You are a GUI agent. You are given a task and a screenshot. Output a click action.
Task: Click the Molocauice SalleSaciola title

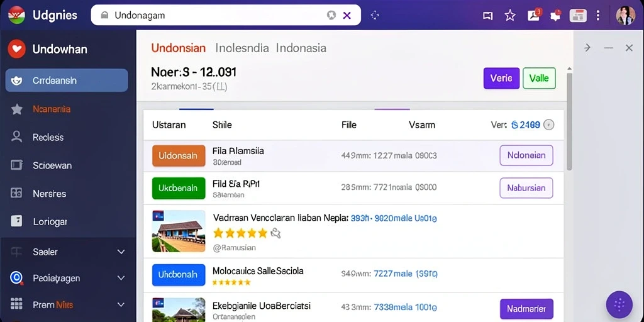(258, 271)
